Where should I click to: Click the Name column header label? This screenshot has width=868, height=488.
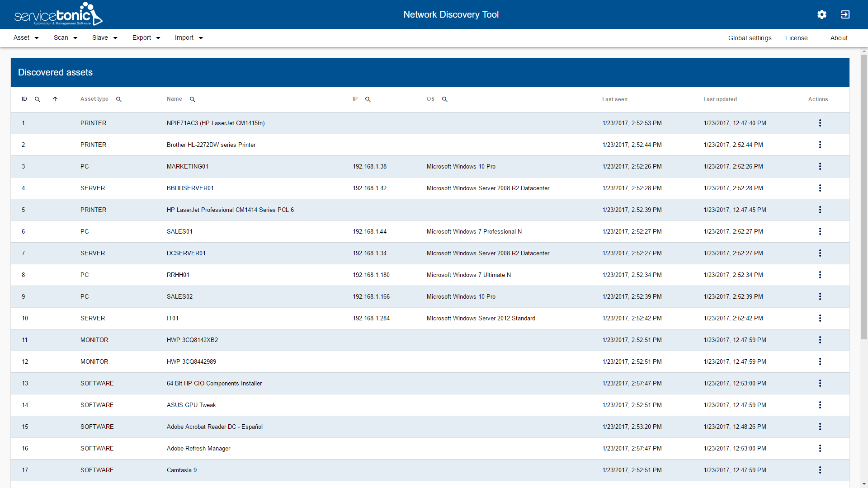pyautogui.click(x=174, y=99)
